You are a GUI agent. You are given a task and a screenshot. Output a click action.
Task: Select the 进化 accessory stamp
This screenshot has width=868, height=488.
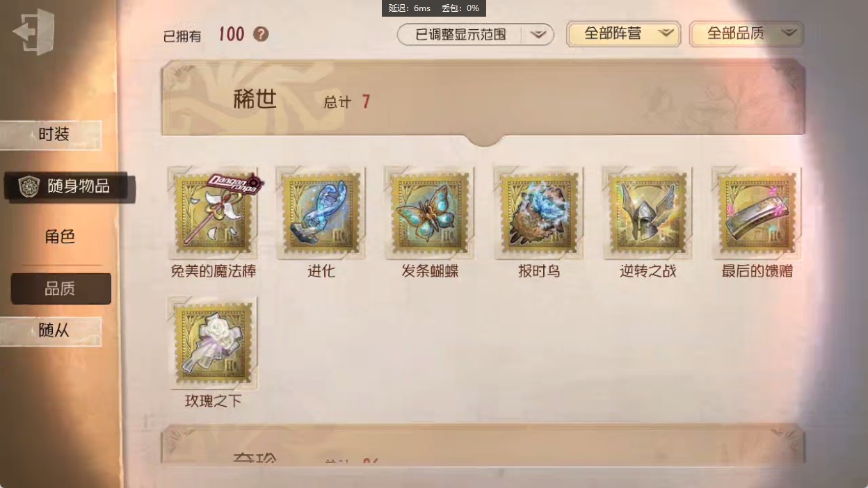[321, 213]
